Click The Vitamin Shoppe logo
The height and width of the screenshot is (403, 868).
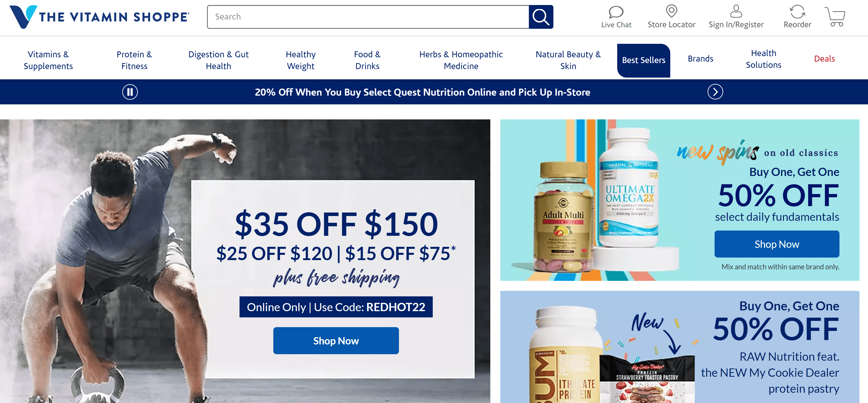pos(99,17)
